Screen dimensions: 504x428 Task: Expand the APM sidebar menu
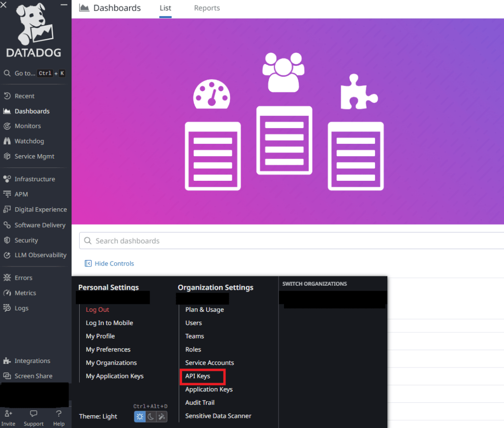point(21,195)
